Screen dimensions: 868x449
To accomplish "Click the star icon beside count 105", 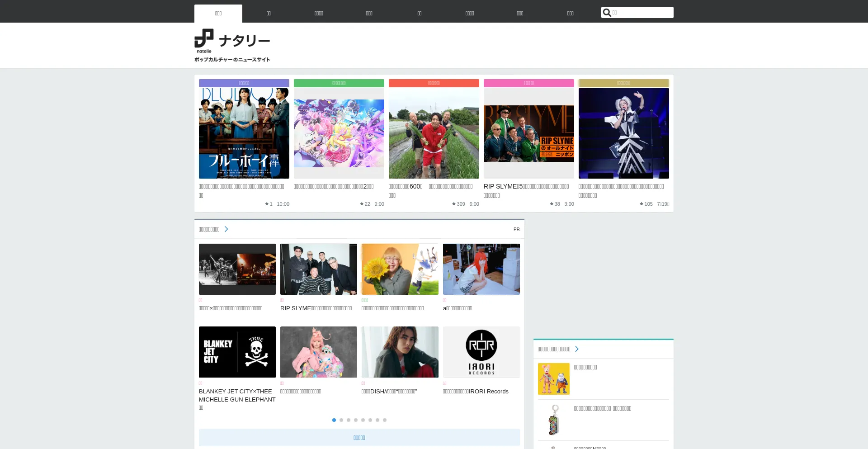I will [x=641, y=204].
